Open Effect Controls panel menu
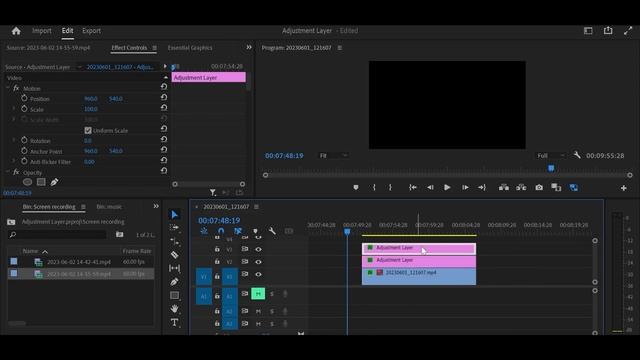This screenshot has height=360, width=640. 154,48
